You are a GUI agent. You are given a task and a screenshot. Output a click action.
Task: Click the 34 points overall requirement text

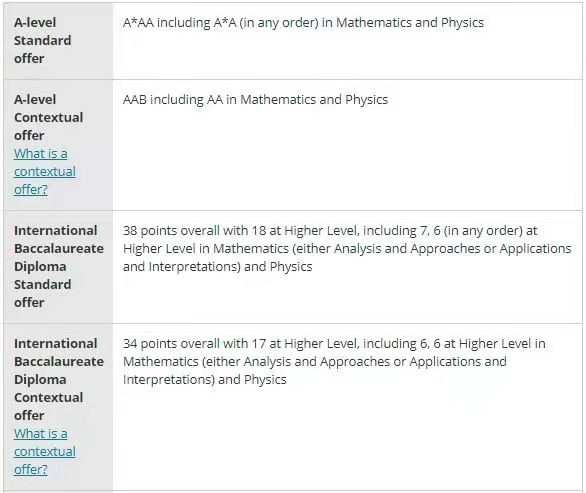pyautogui.click(x=334, y=361)
